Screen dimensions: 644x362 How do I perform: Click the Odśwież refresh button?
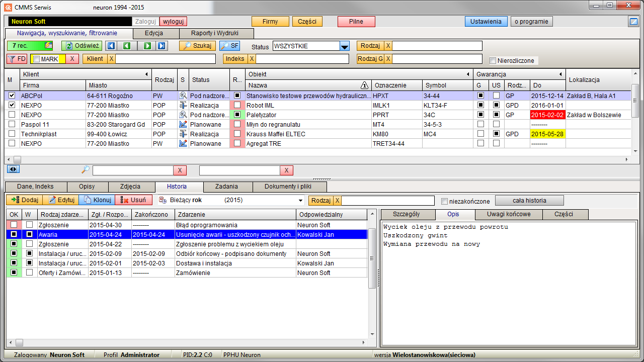click(82, 46)
